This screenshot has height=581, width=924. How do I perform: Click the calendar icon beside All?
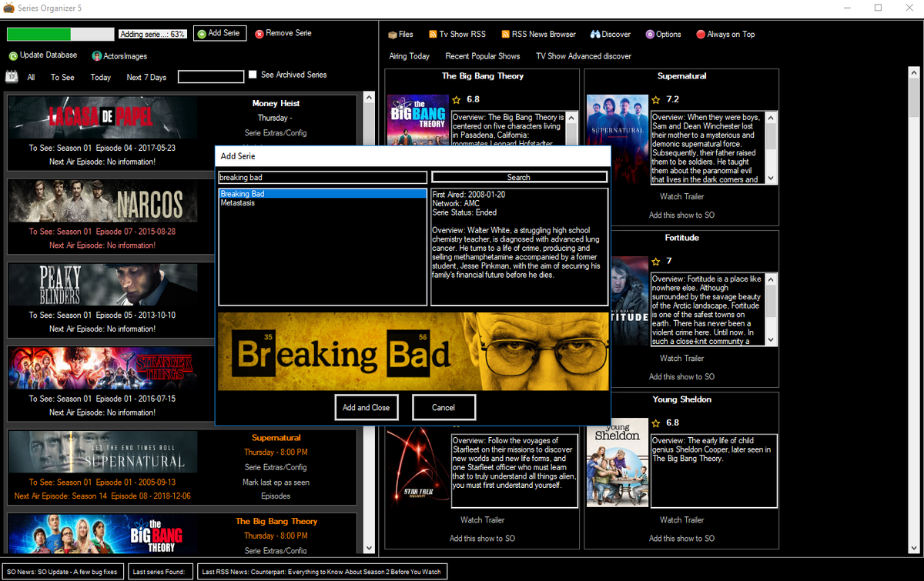click(12, 77)
